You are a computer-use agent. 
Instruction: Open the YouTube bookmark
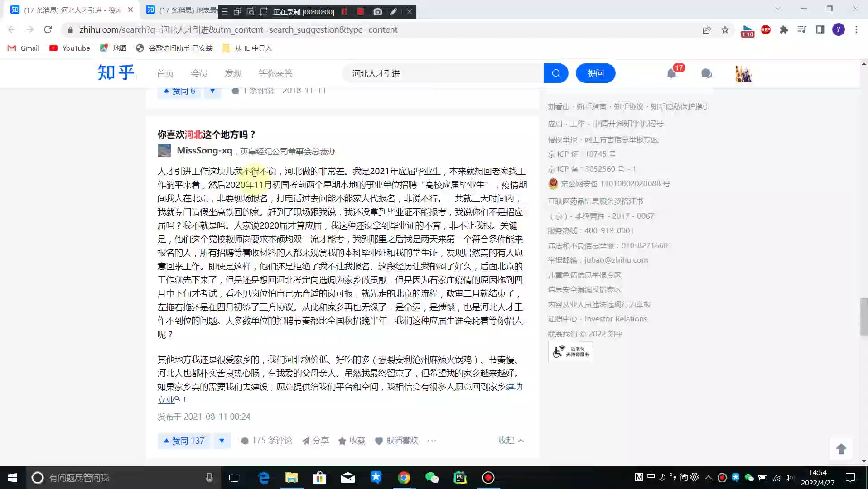pyautogui.click(x=69, y=48)
